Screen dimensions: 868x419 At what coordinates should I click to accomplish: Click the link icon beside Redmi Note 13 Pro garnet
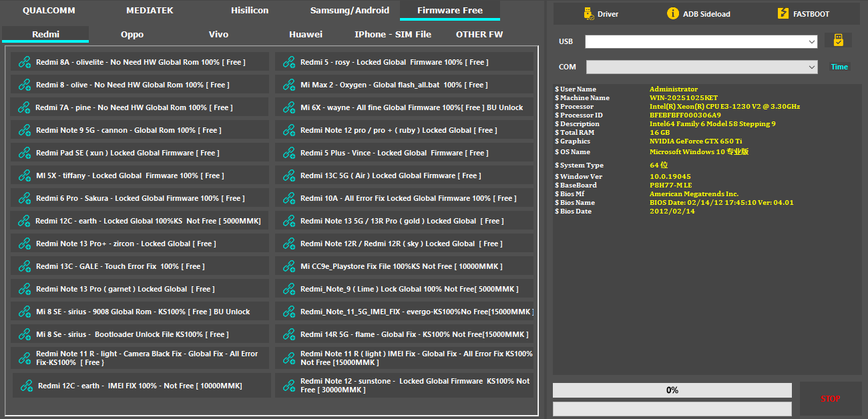25,289
